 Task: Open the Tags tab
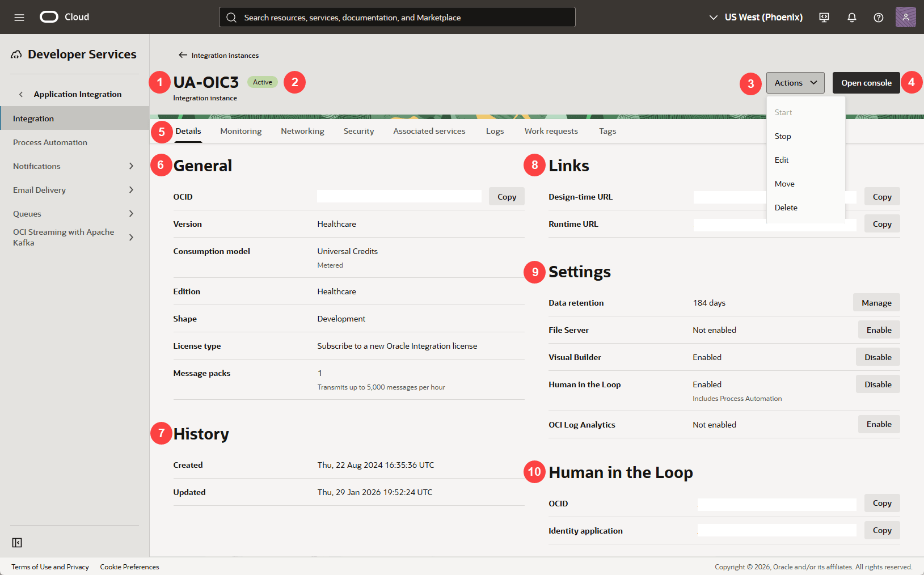pyautogui.click(x=607, y=131)
